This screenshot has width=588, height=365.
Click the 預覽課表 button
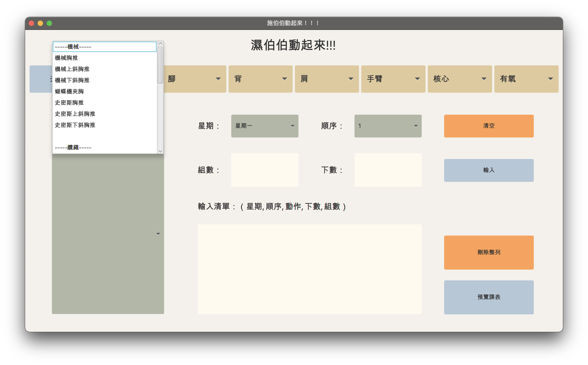tap(489, 297)
